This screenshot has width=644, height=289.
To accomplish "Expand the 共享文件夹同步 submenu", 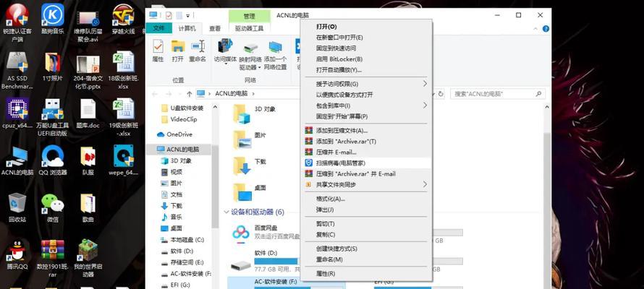I will coord(425,184).
